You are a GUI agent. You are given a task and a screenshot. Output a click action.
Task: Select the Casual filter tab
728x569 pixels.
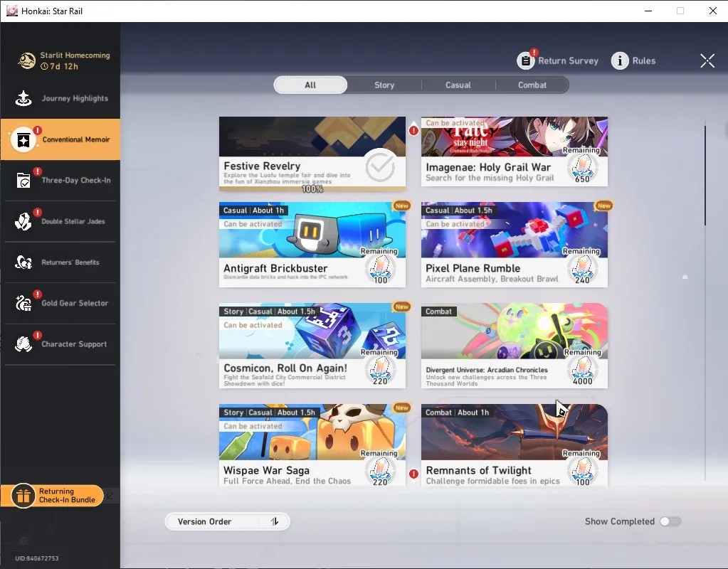coord(458,85)
